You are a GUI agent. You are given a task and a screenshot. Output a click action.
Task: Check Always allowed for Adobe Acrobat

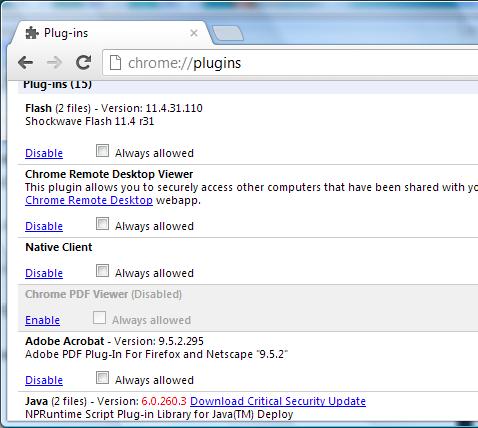tap(102, 378)
